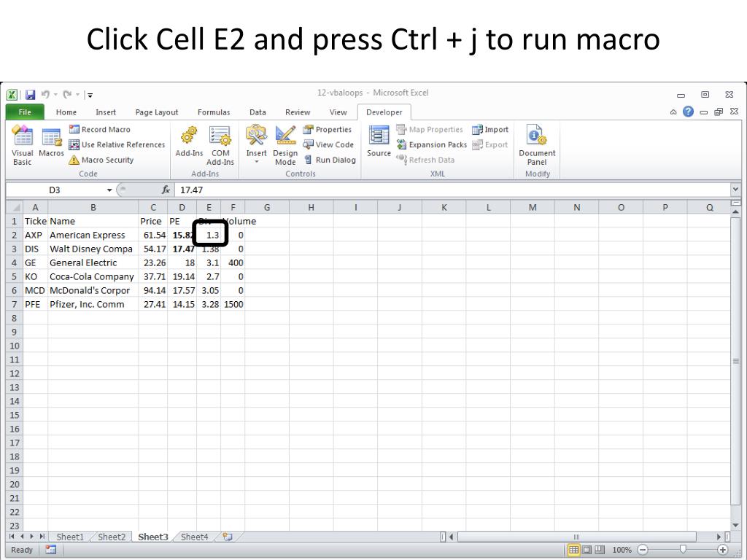Switch to Page Layout view
This screenshot has height=560, width=747.
587,550
